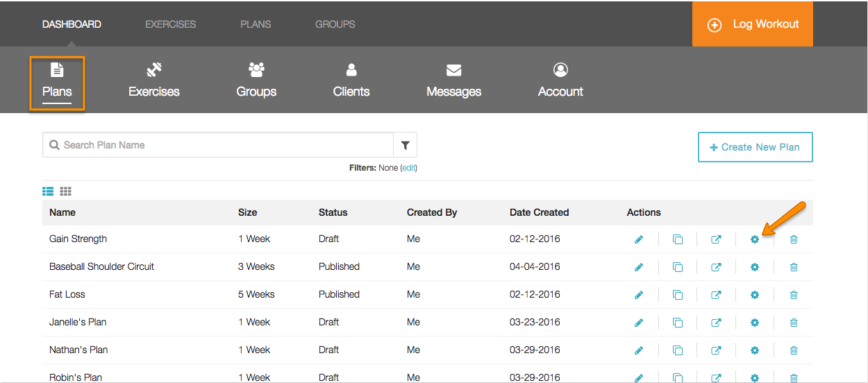Sort the table by Name column
Viewport: 868px width, 383px height.
click(62, 212)
